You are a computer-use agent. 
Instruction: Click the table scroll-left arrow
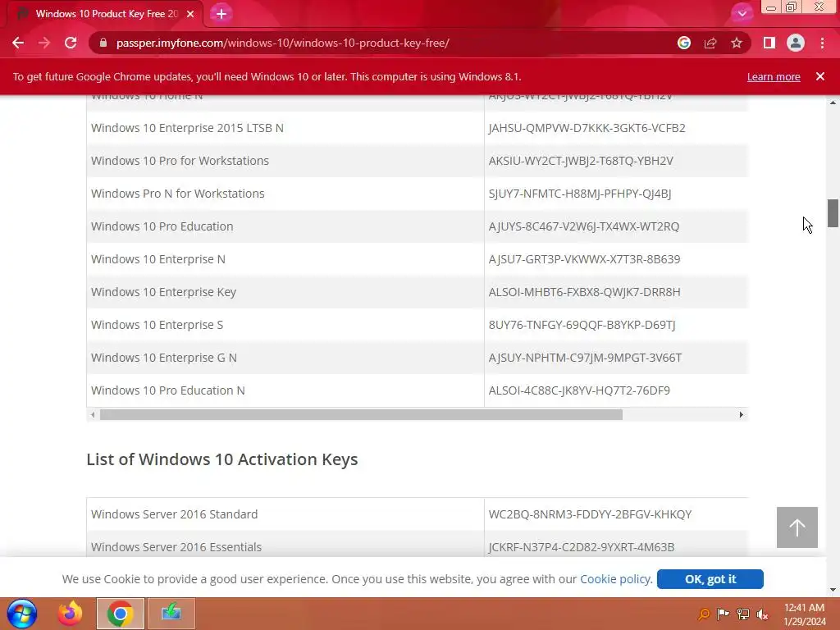(x=93, y=414)
